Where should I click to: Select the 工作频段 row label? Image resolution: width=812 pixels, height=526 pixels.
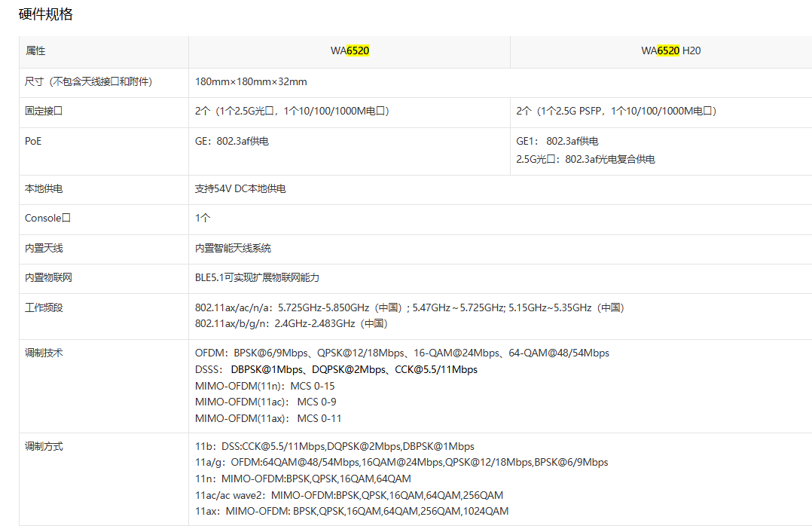pos(44,307)
